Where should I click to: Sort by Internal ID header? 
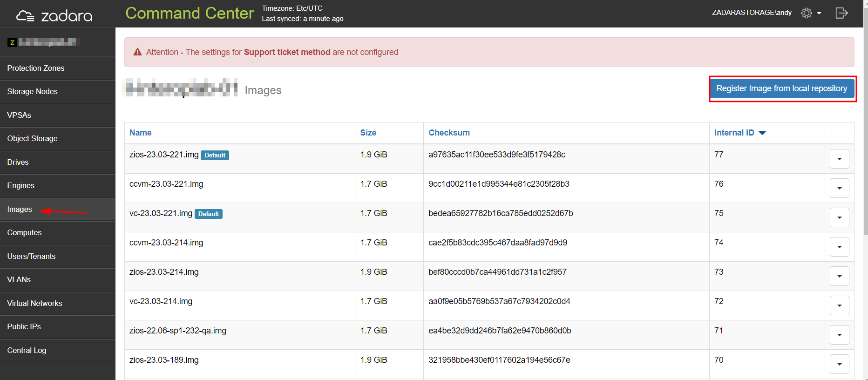(734, 133)
